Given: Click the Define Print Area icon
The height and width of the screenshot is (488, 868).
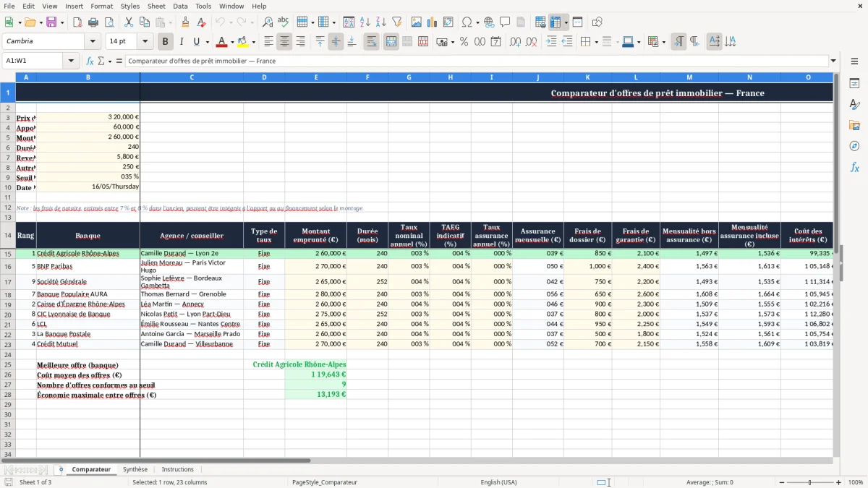Looking at the screenshot, I should 540,22.
